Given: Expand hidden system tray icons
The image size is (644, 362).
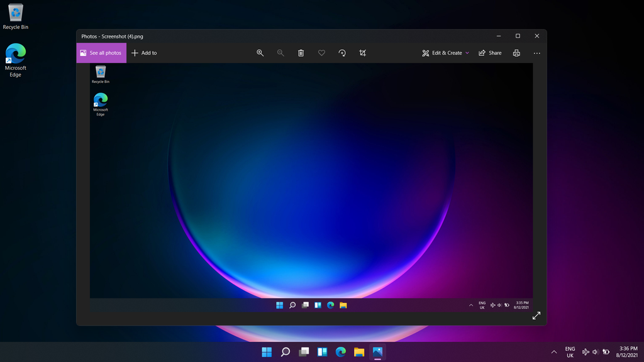Looking at the screenshot, I should click(554, 352).
